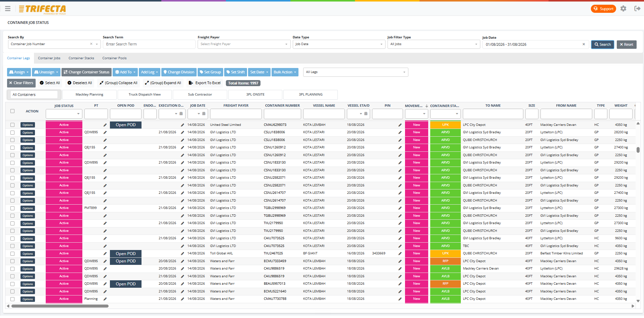Screen dimensions: 644x318
Task: Open Execution Date filter calendar icon
Action: (x=181, y=114)
